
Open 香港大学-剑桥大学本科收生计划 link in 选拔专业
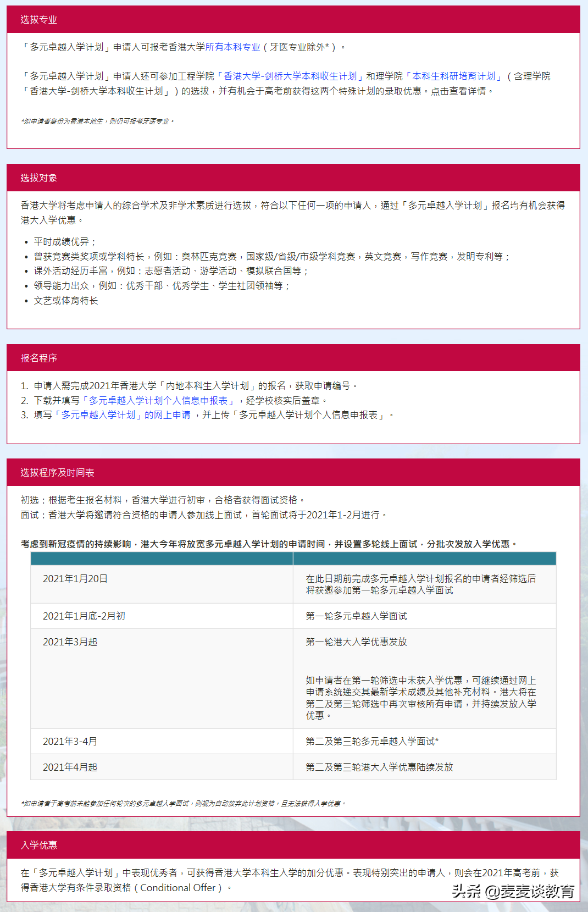pyautogui.click(x=290, y=76)
